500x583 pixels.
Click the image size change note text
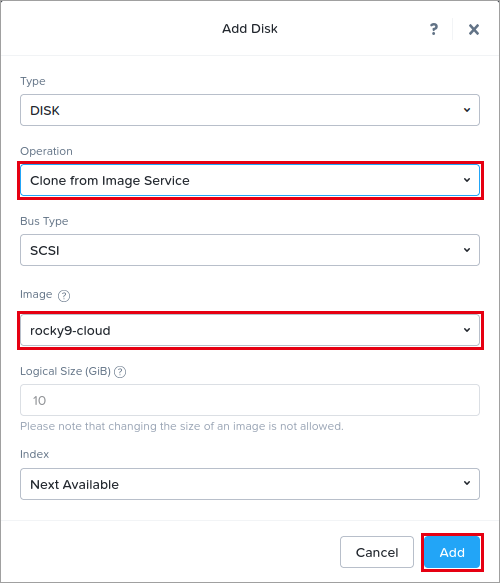[182, 426]
